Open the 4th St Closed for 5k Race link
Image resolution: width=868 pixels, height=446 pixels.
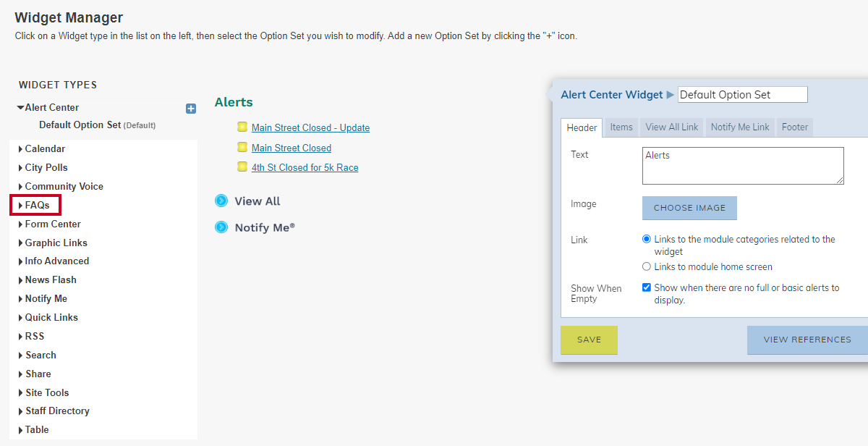(x=305, y=167)
